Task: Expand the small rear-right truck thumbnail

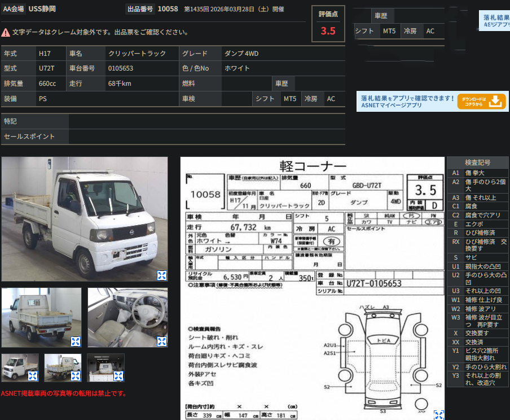Action: coord(76,376)
